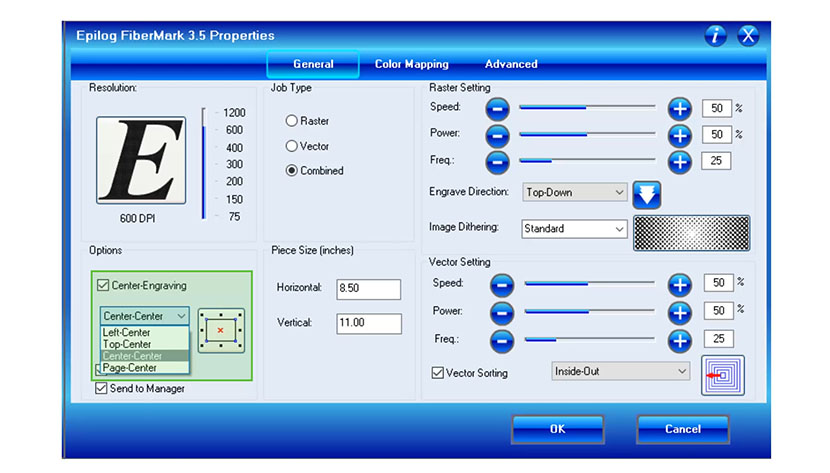Switch to the Color Mapping tab

coord(411,64)
